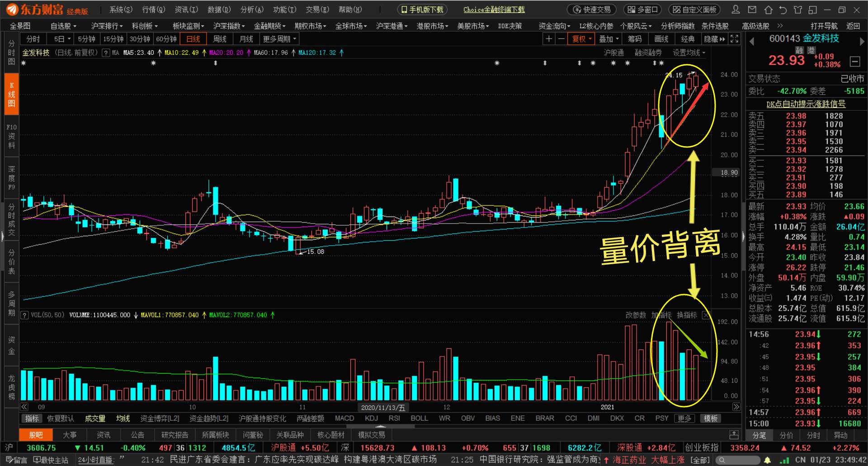Expand the 设置均线 dropdown
Viewport: 868px width, 466px height.
(x=689, y=53)
